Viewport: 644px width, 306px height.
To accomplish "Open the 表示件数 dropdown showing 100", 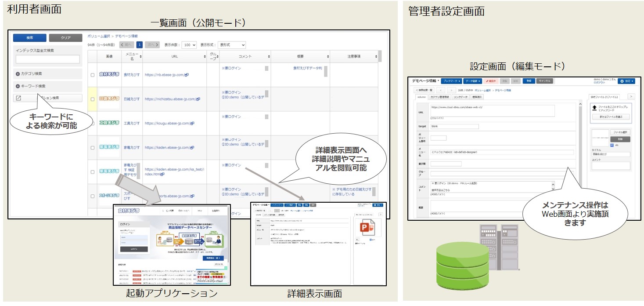I will pyautogui.click(x=189, y=45).
